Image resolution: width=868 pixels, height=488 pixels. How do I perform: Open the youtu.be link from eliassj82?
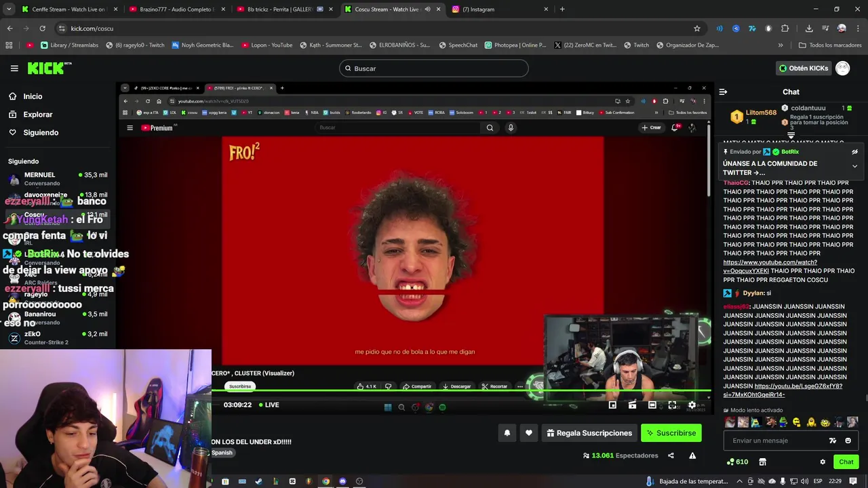pyautogui.click(x=783, y=390)
